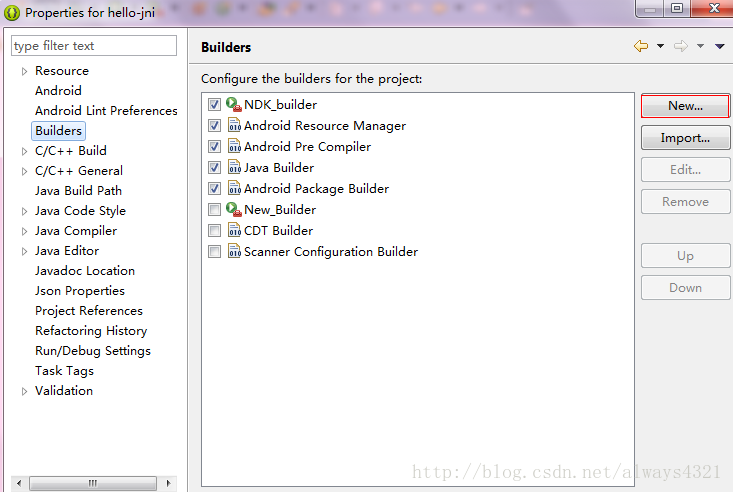Click the CDT Builder file icon
Image resolution: width=733 pixels, height=492 pixels.
click(x=234, y=231)
